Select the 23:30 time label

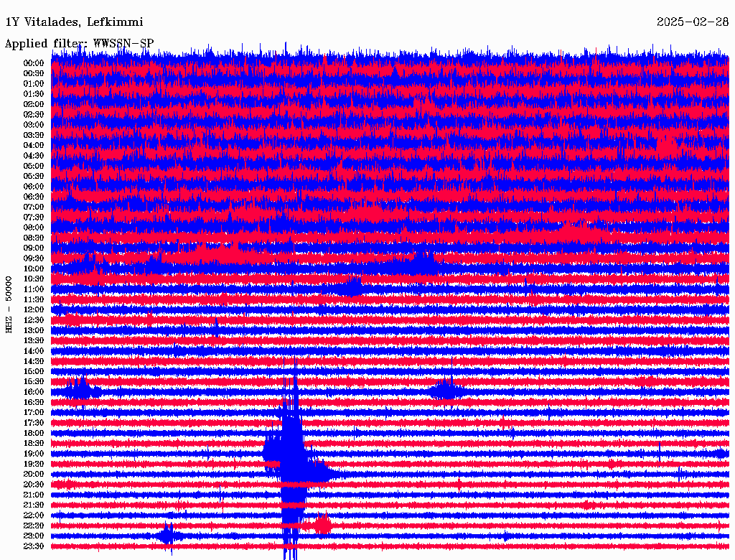(x=34, y=546)
